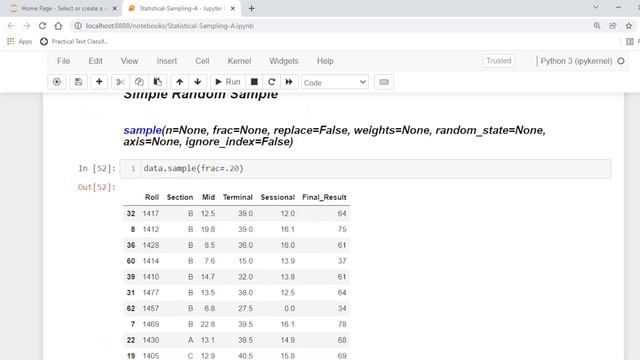The height and width of the screenshot is (360, 640).
Task: Show site information icon in address bar
Action: click(78, 26)
